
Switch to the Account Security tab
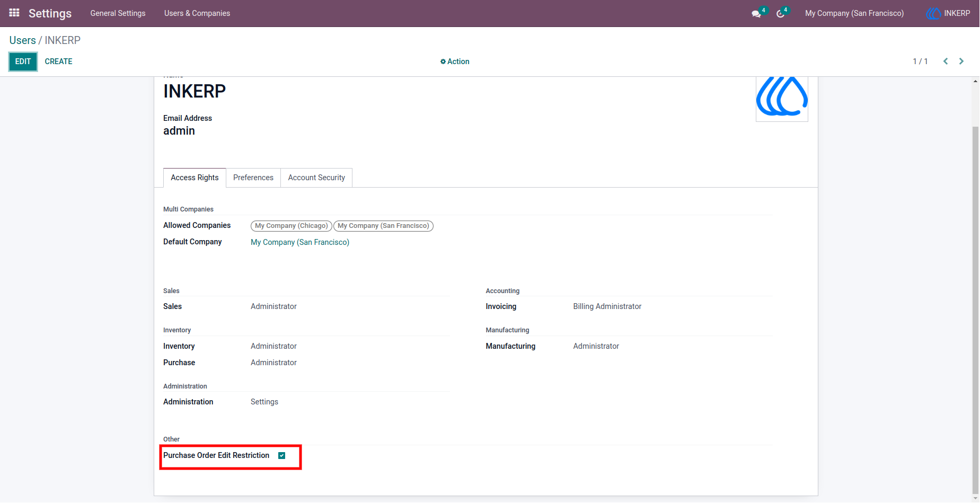[x=316, y=178]
